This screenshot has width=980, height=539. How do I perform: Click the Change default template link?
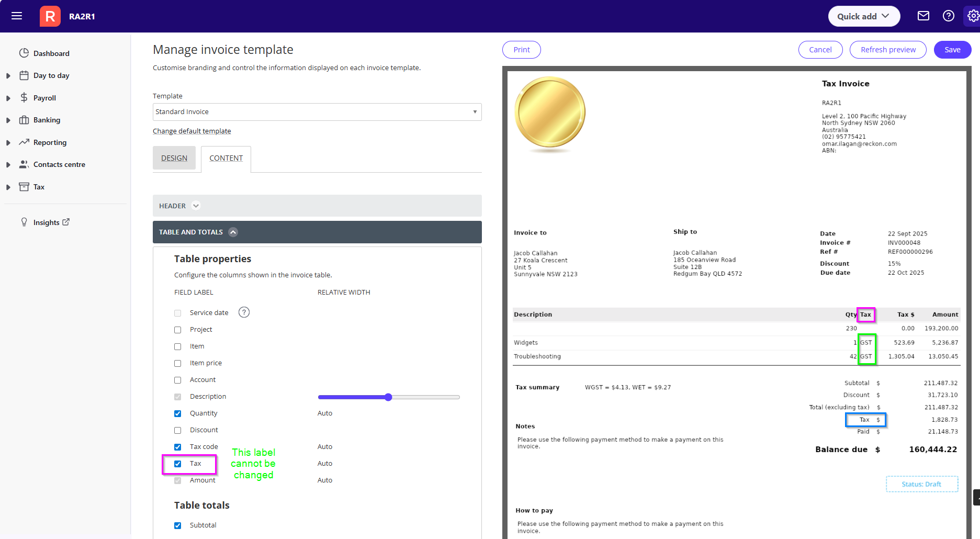pyautogui.click(x=192, y=131)
